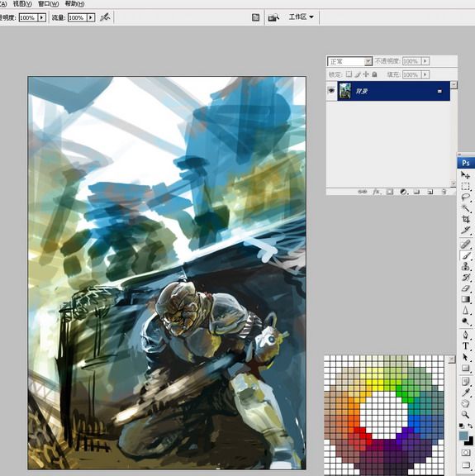Viewport: 475px width, 476px height.
Task: Select the Crop tool
Action: pos(465,219)
